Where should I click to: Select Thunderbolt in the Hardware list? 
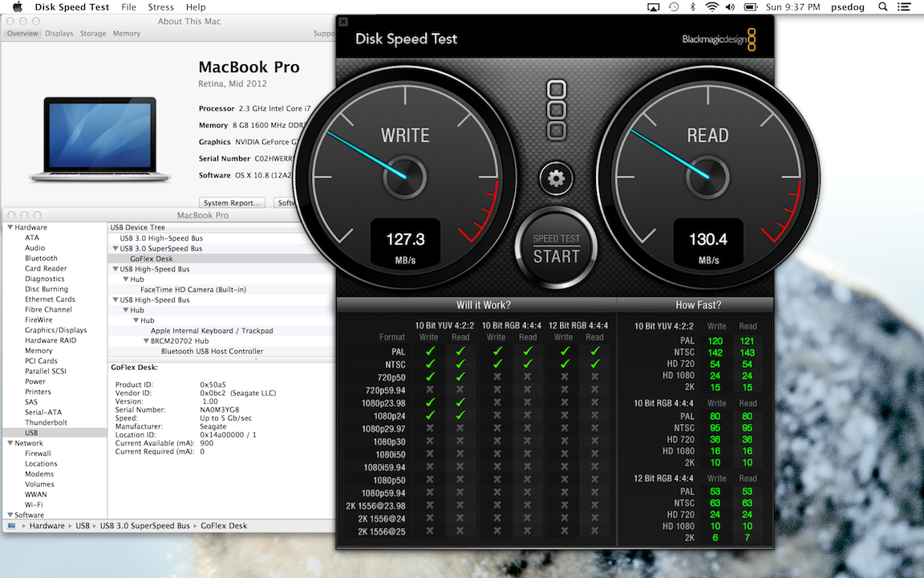pyautogui.click(x=46, y=422)
